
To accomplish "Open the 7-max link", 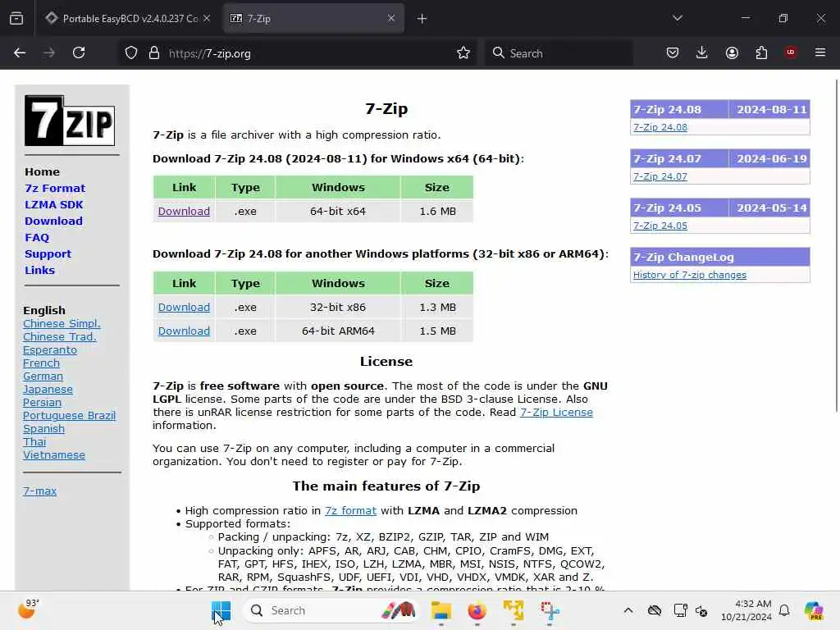I will pos(39,491).
